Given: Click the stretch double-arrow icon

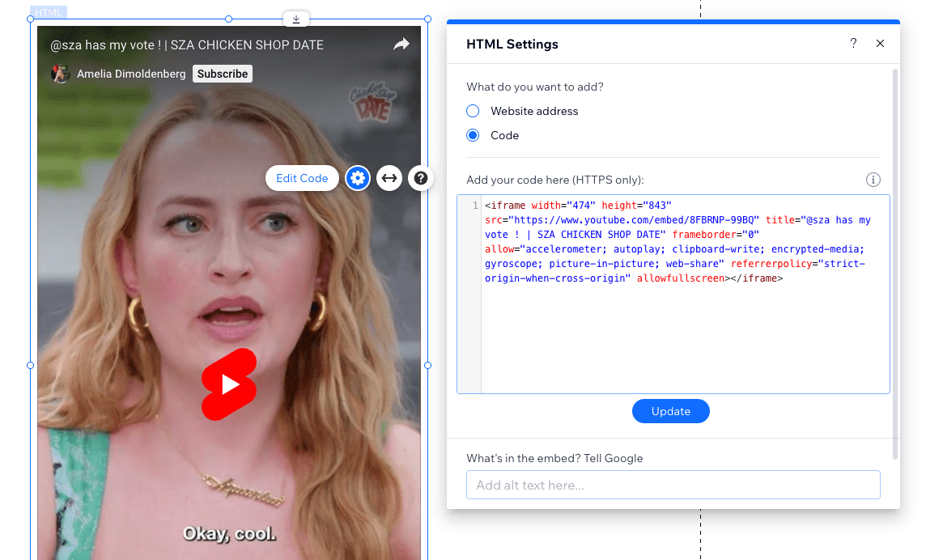Looking at the screenshot, I should pyautogui.click(x=389, y=178).
